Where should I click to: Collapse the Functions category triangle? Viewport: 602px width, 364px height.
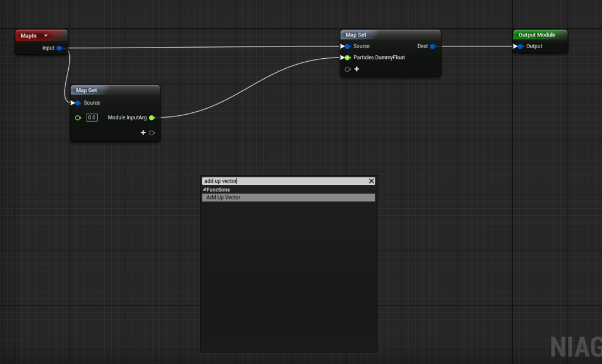pos(204,190)
